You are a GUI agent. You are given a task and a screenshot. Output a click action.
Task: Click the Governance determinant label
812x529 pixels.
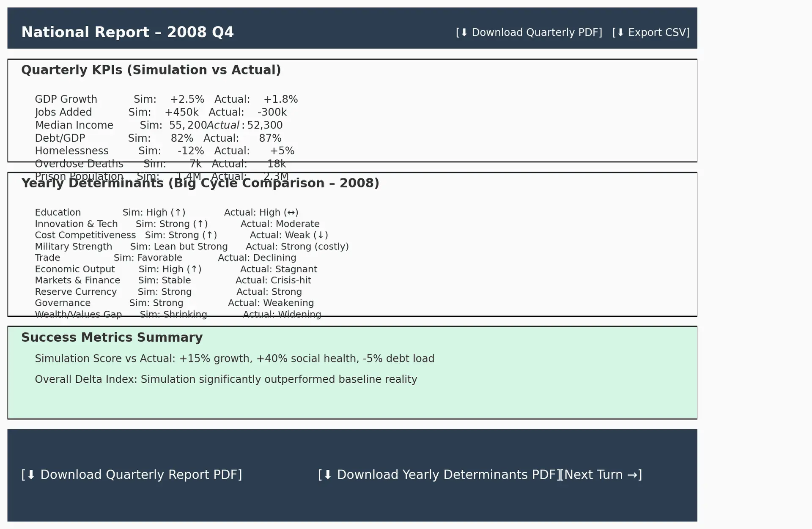point(63,303)
